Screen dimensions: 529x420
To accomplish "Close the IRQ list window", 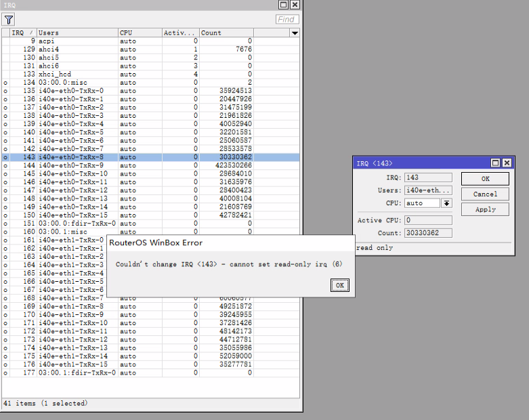I will pos(295,5).
